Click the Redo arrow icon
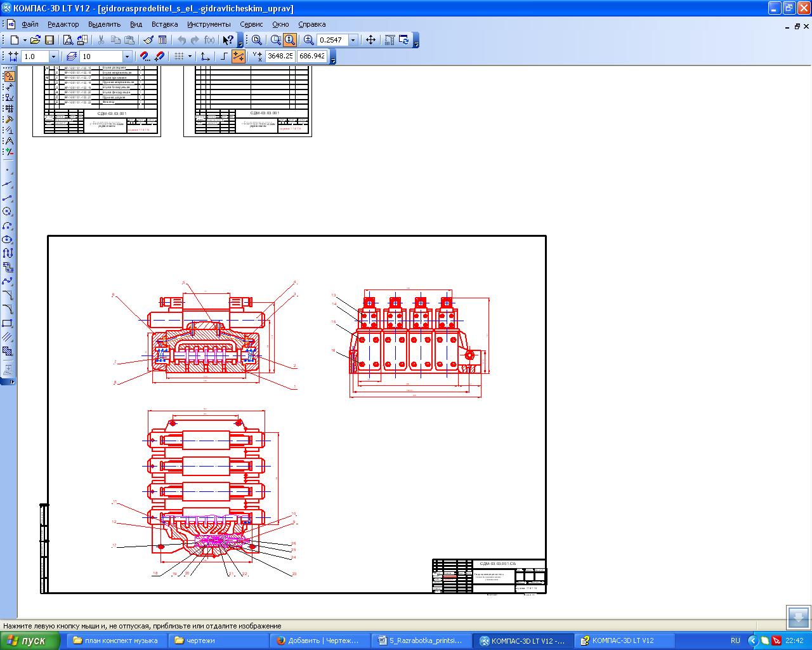This screenshot has width=812, height=650. 195,40
